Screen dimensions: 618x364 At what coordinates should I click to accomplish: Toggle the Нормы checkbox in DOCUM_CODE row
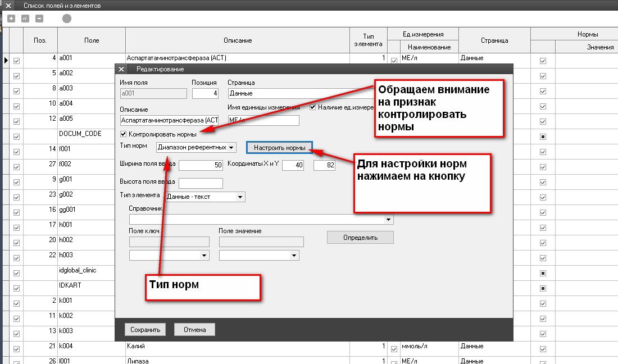(543, 136)
